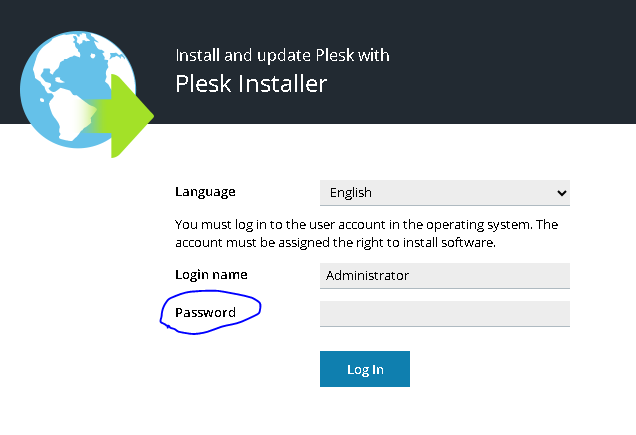Click the Administrator text in Login name
This screenshot has width=636, height=435.
coord(367,276)
